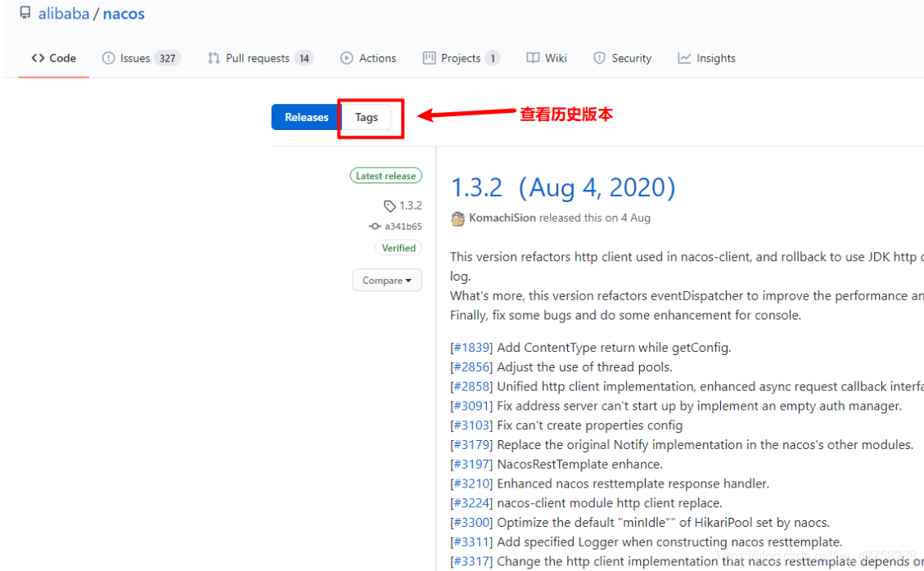Open the Security tab
This screenshot has width=924, height=571.
pyautogui.click(x=623, y=58)
